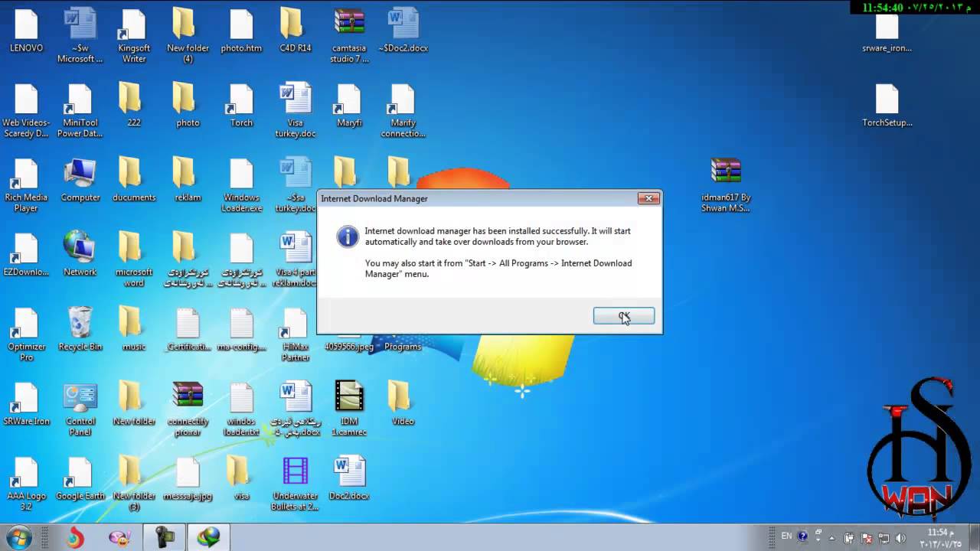
Task: Select the Computer desktop icon
Action: pos(80,181)
